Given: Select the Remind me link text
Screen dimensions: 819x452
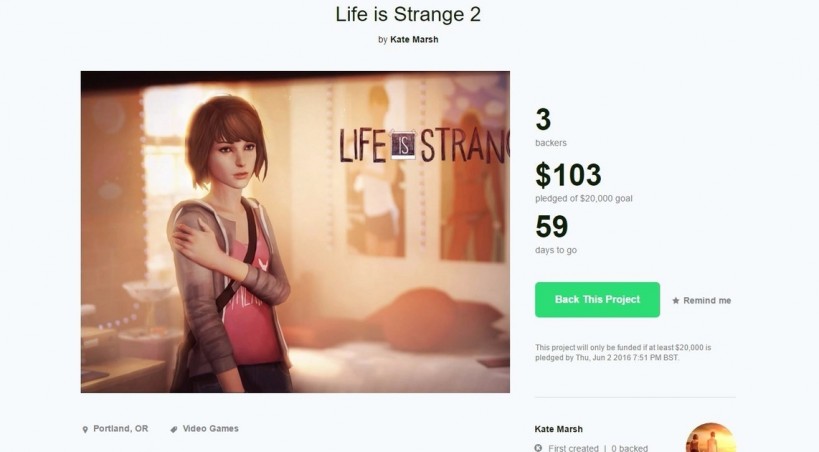Looking at the screenshot, I should [x=707, y=301].
